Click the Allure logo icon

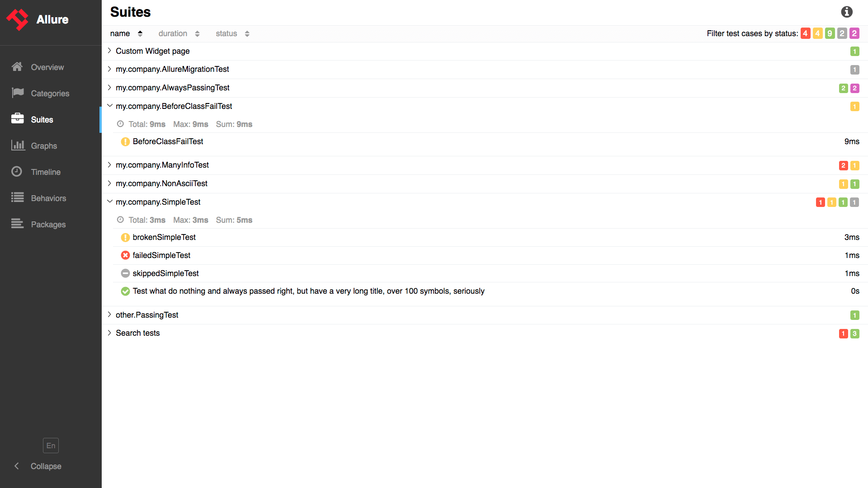(x=18, y=19)
